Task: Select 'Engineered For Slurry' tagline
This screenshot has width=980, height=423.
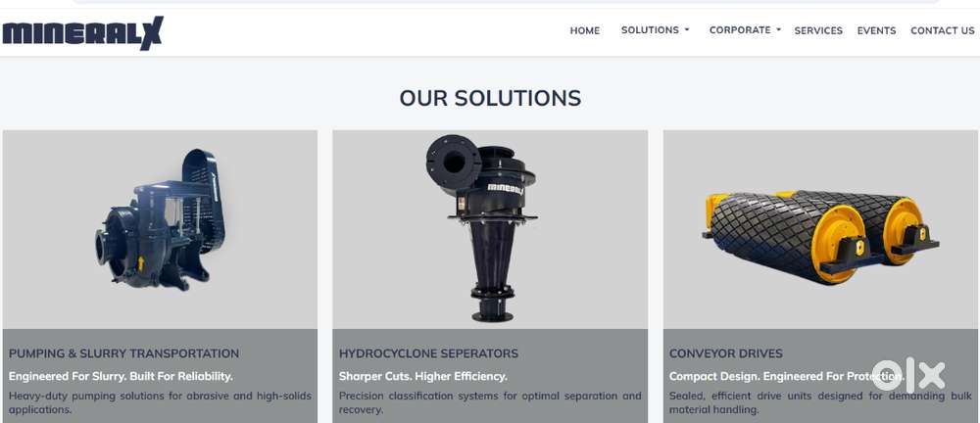Action: coord(121,376)
